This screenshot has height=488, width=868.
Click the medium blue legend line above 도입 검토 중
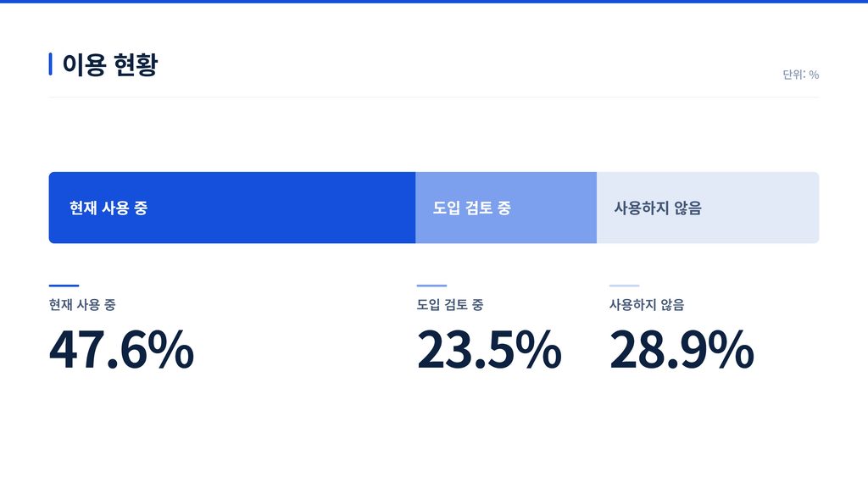[431, 286]
